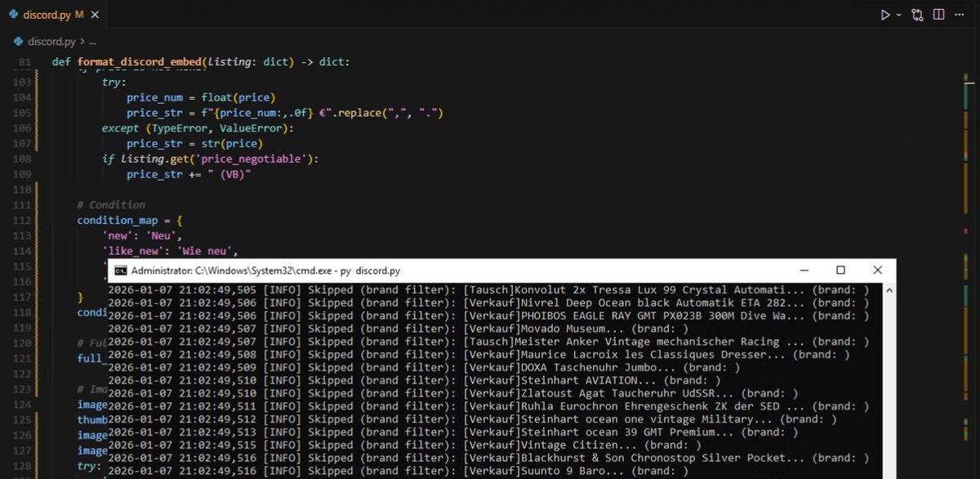Image resolution: width=980 pixels, height=479 pixels.
Task: Click log line for Suunto 9 Baro
Action: point(399,471)
